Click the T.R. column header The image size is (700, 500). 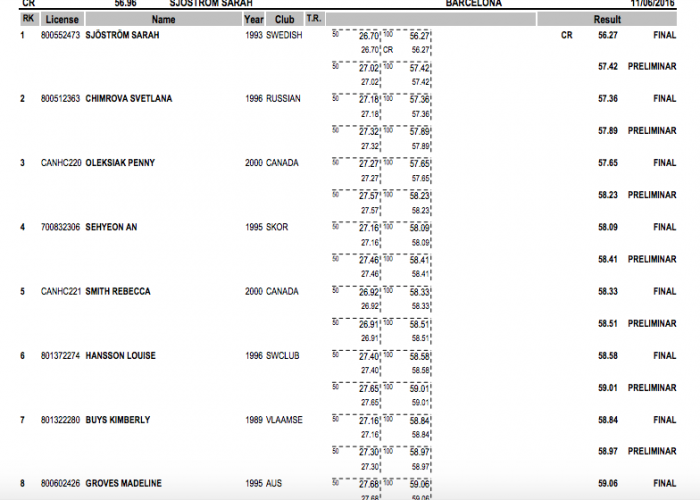point(314,19)
